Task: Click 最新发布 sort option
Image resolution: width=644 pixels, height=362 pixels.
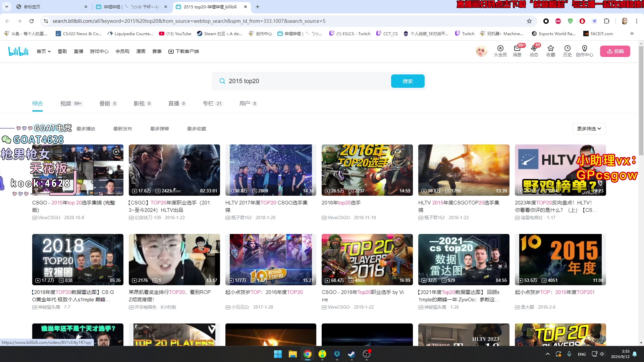Action: coord(122,129)
